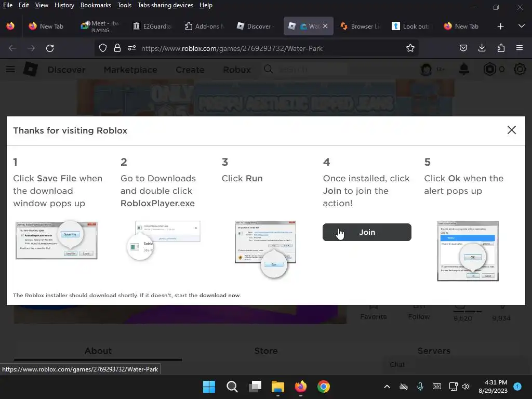Viewport: 532px width, 399px height.
Task: Switch to the Browser tab
Action: [x=360, y=26]
